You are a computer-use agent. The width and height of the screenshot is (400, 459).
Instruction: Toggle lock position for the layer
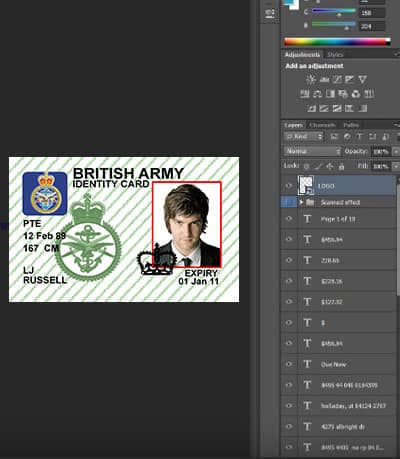330,166
